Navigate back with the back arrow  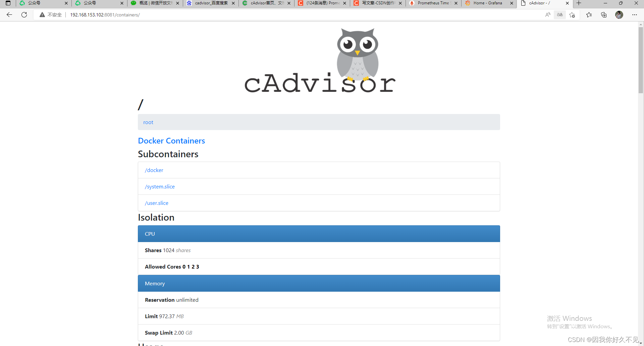[9, 15]
